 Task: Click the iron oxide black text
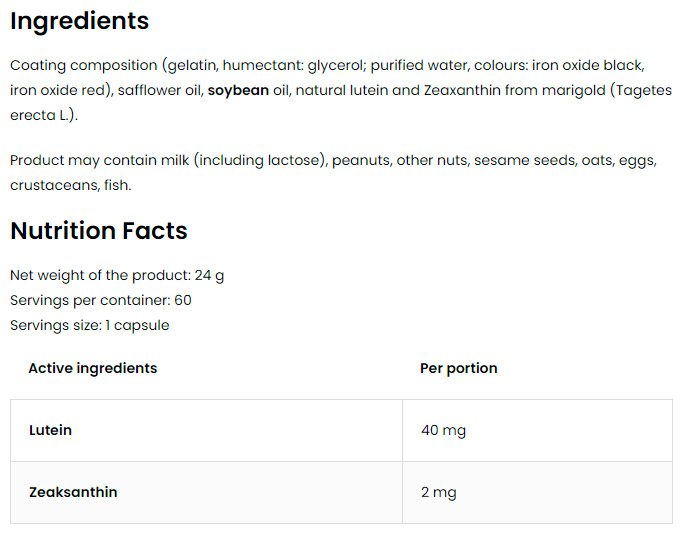tap(588, 66)
